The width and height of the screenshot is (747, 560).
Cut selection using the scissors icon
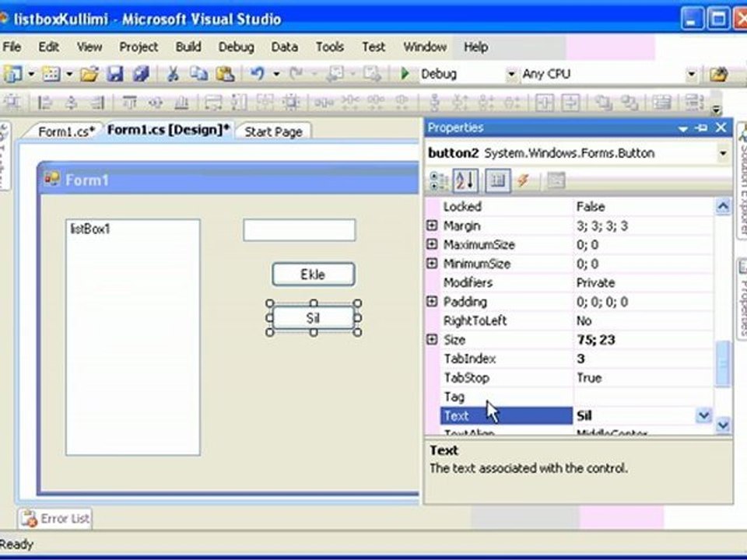tap(174, 74)
